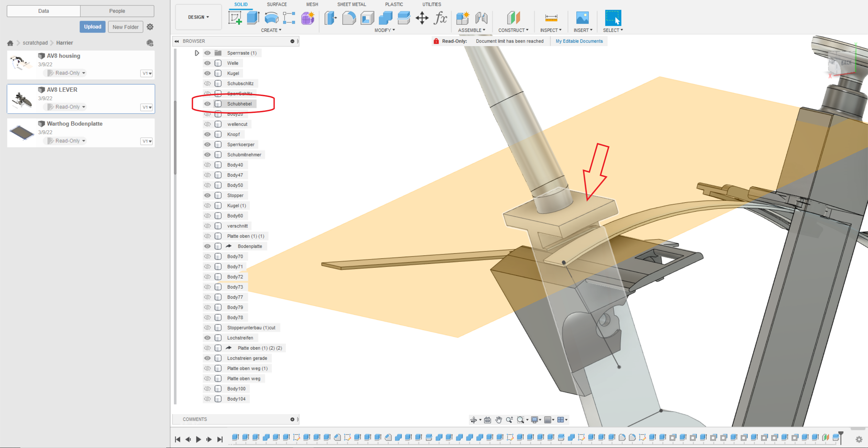Click the Extrude tool icon
Viewport: 868px width, 448px height.
click(253, 18)
